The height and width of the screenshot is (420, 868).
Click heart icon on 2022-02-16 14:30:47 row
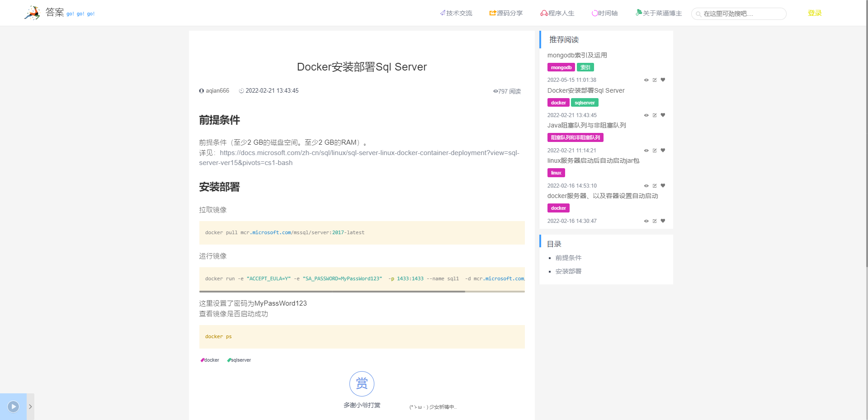663,221
